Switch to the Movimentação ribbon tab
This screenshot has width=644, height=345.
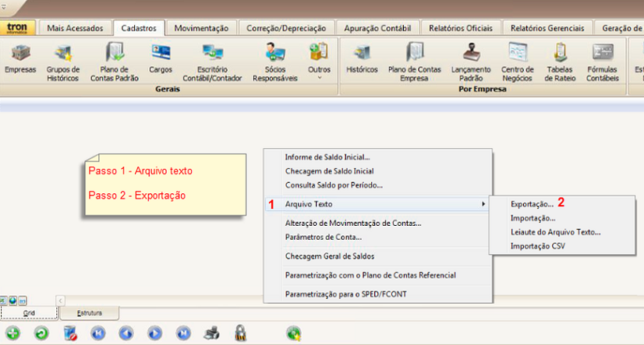201,29
